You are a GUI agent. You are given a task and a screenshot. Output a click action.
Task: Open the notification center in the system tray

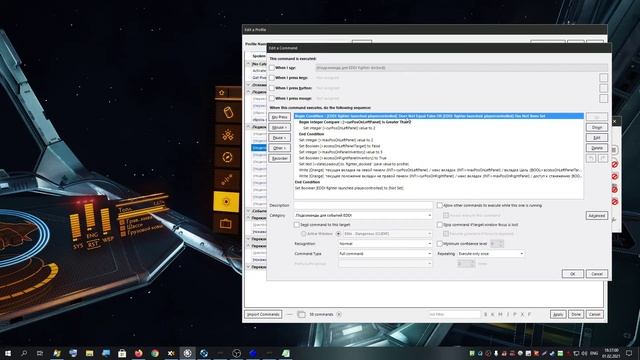[629, 353]
